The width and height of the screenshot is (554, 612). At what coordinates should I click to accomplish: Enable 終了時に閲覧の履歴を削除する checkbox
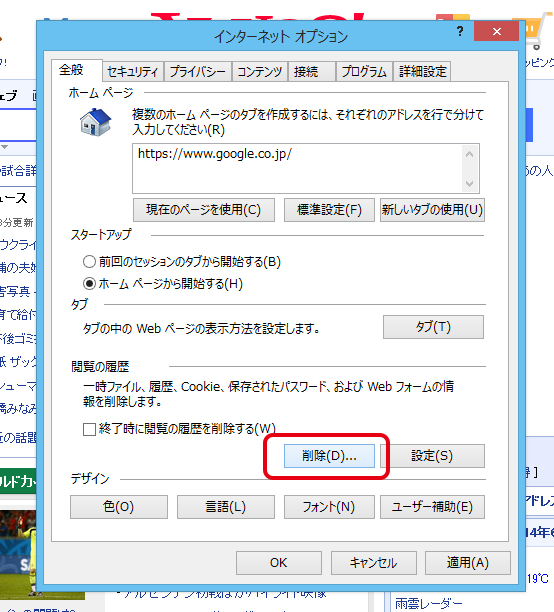point(89,429)
